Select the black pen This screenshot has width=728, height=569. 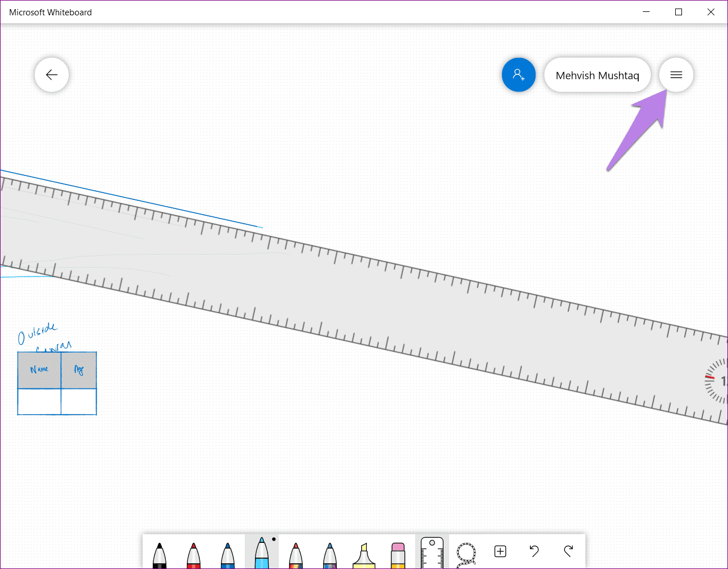pos(160,555)
